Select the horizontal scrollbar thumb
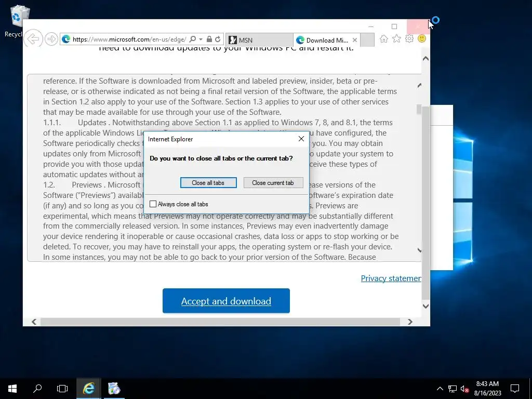 coord(220,322)
